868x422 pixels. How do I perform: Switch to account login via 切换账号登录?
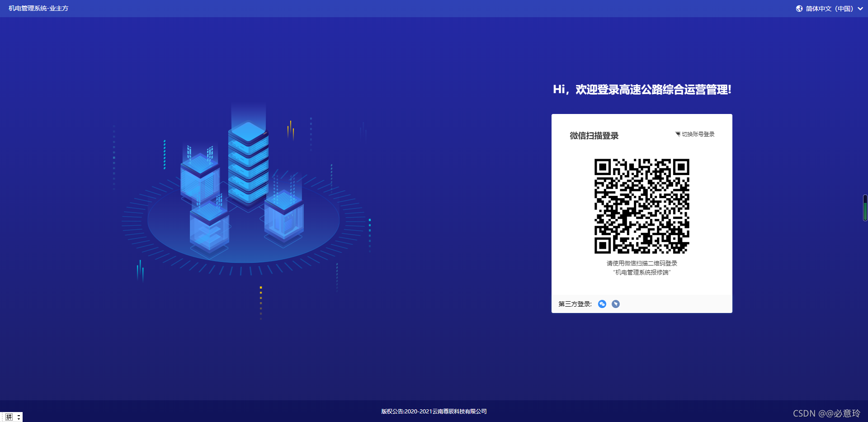[x=698, y=134]
